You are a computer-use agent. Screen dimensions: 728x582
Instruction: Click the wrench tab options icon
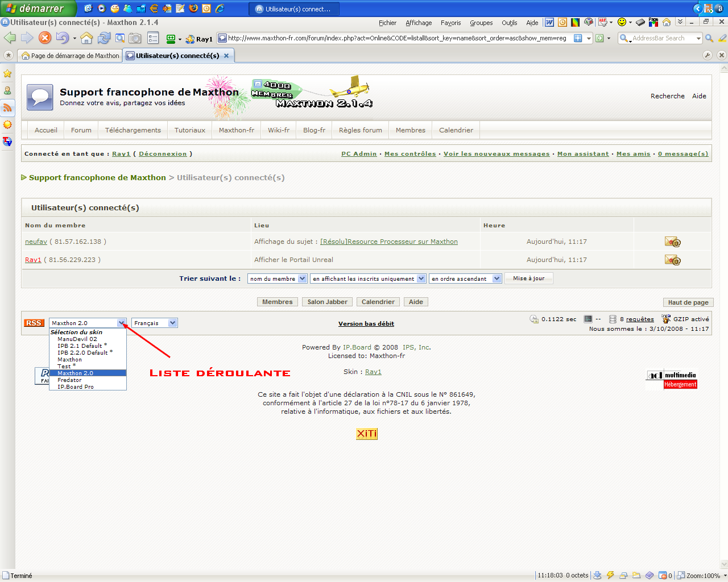[708, 55]
